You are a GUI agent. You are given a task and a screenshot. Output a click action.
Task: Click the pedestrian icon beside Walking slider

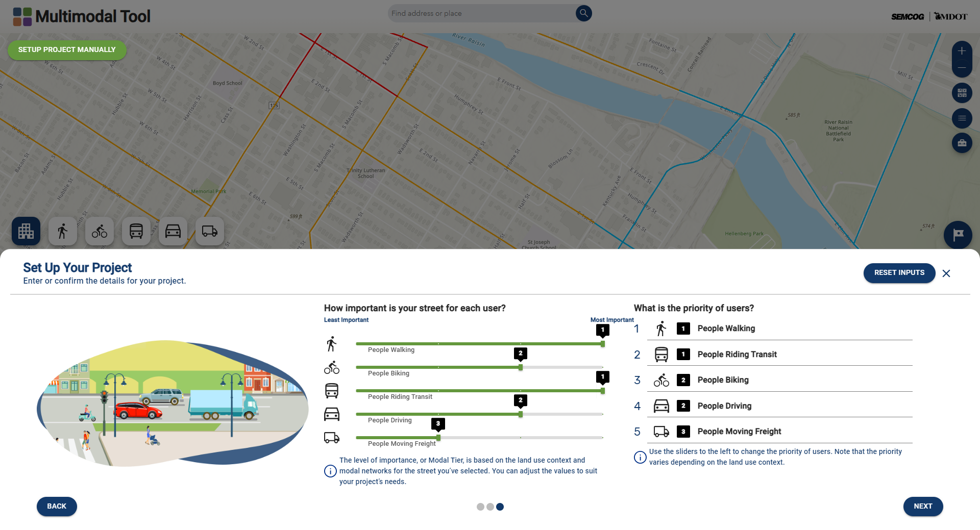(x=332, y=344)
